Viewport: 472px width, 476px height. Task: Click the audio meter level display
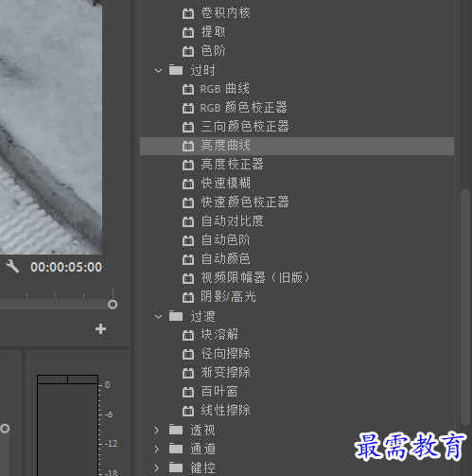coord(67,425)
